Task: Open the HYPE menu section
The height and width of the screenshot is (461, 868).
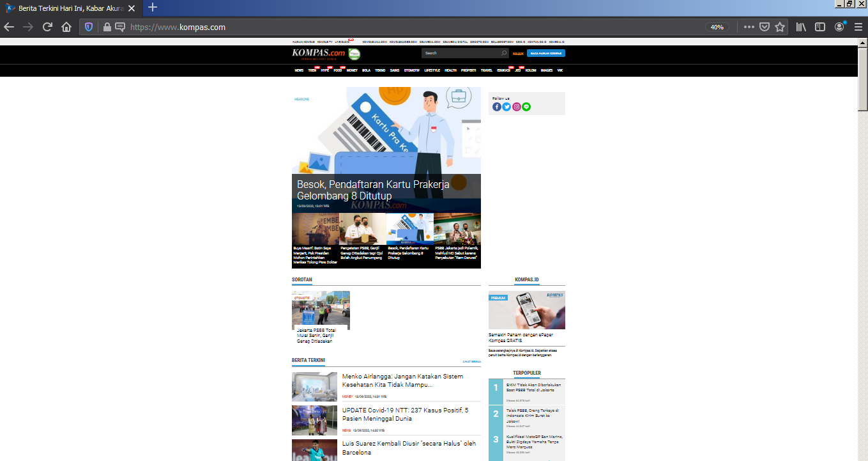Action: pos(325,70)
